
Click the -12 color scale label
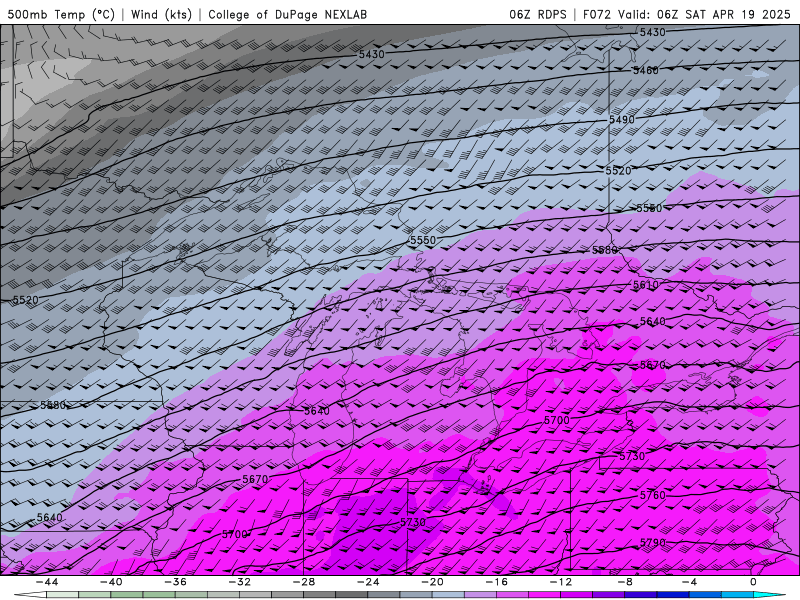tap(560, 582)
